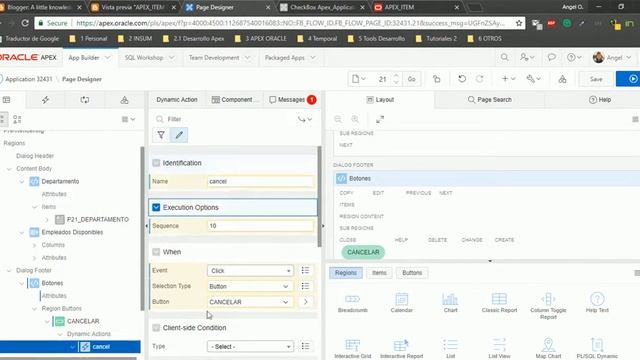Open the Dynamic Actions lightning tab

(x=45, y=100)
